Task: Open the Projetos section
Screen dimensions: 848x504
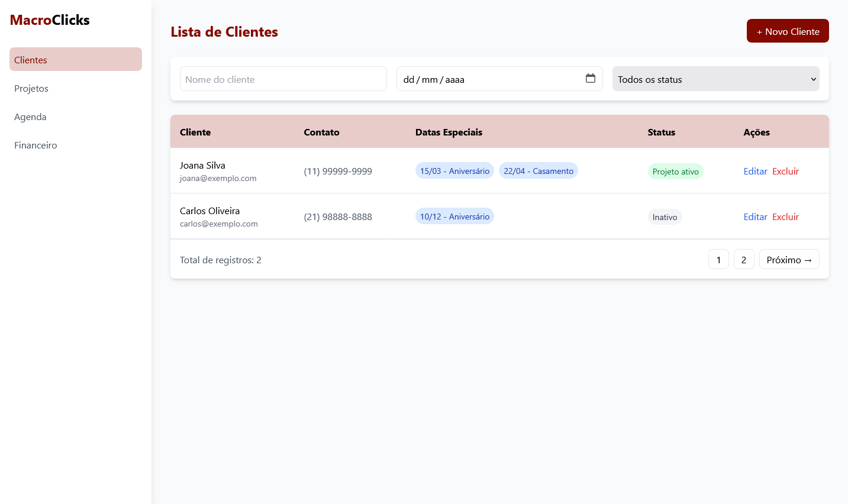Action: pyautogui.click(x=31, y=88)
